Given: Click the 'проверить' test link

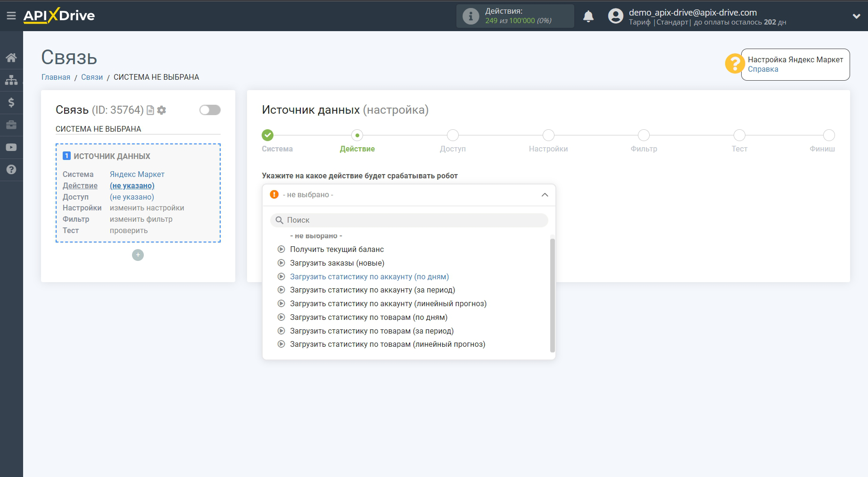Looking at the screenshot, I should coord(129,230).
